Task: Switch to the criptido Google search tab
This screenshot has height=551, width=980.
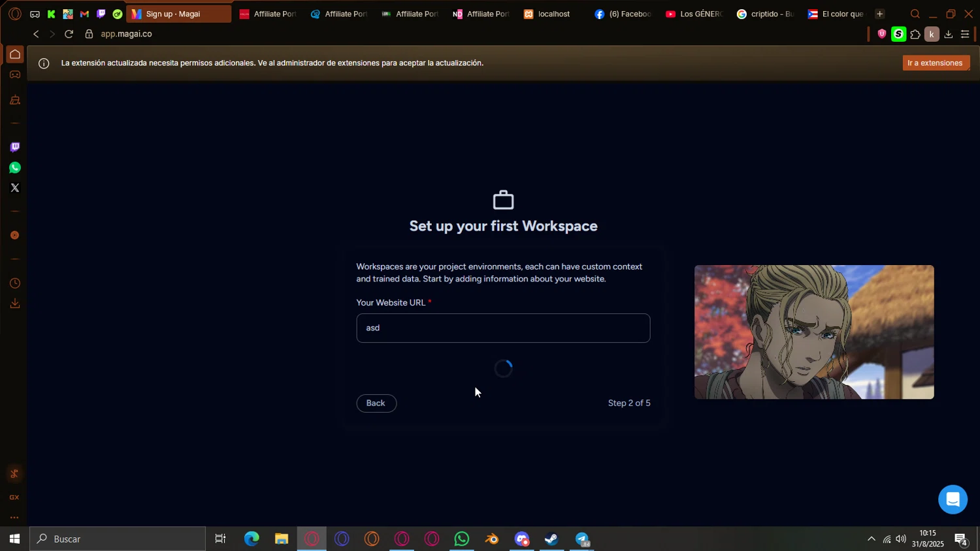Action: tap(766, 14)
